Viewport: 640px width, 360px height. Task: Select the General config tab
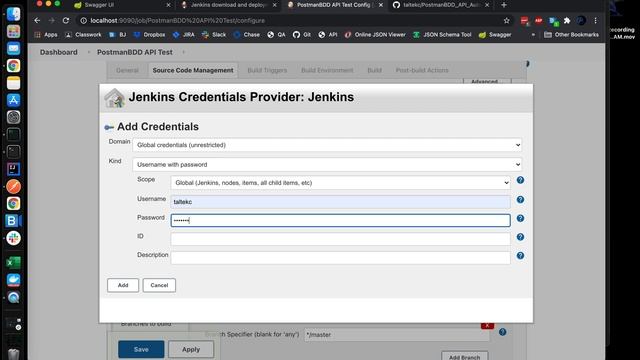pyautogui.click(x=127, y=70)
